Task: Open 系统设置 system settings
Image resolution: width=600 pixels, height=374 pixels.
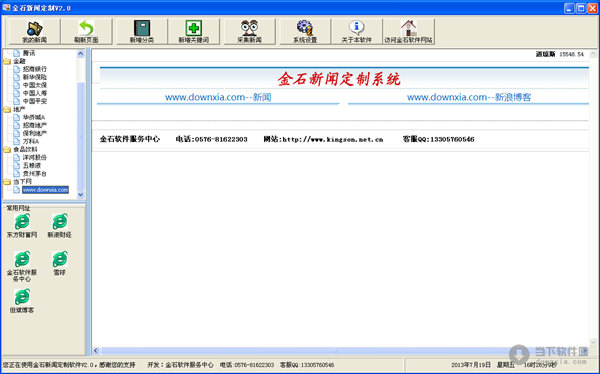Action: 305,31
